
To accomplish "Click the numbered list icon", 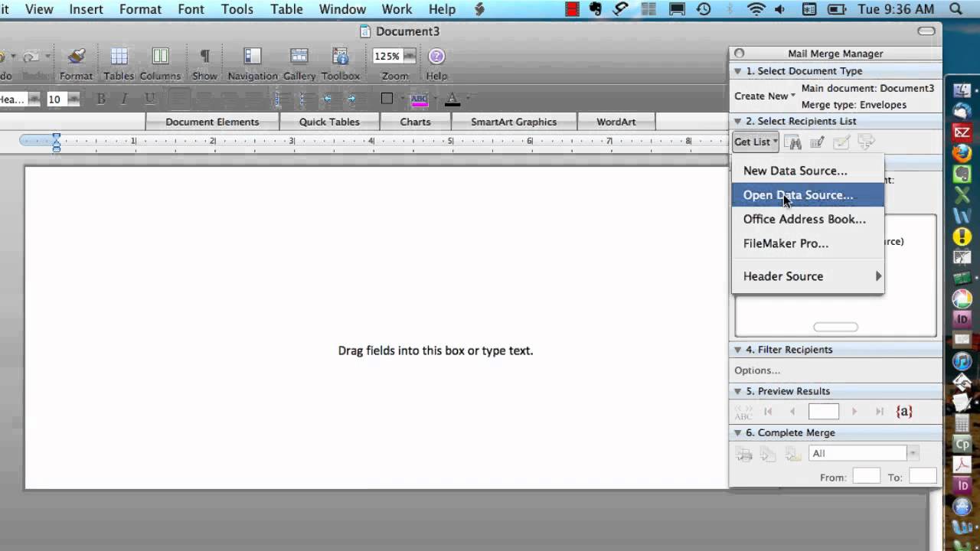I will pyautogui.click(x=279, y=99).
